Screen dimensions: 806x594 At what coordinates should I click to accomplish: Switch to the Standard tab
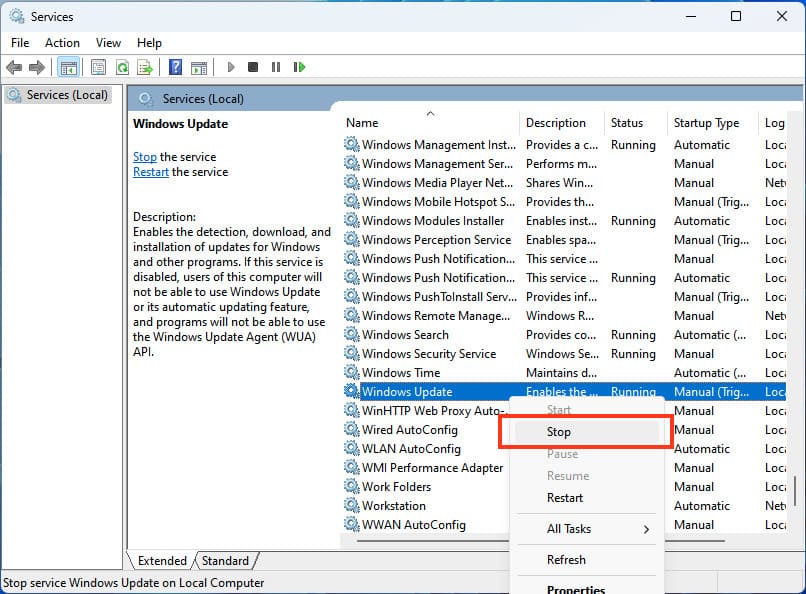click(x=225, y=561)
